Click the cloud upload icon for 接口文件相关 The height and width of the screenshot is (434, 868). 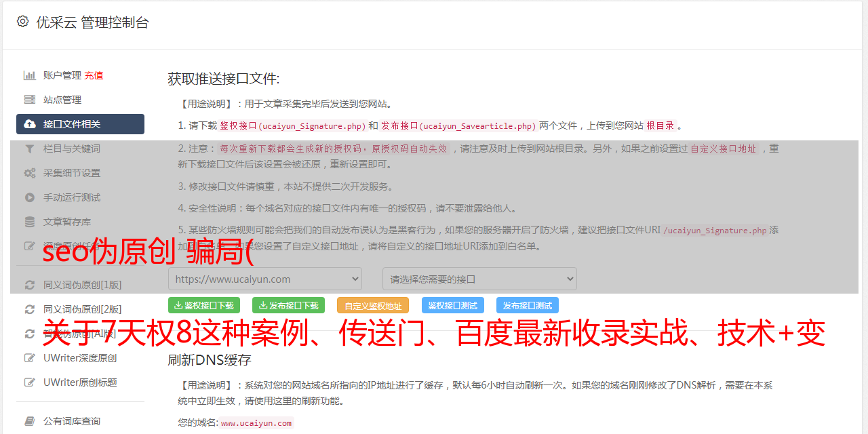[30, 124]
